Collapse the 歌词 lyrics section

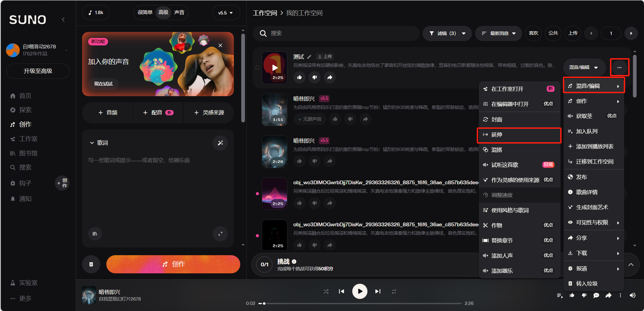(92, 143)
